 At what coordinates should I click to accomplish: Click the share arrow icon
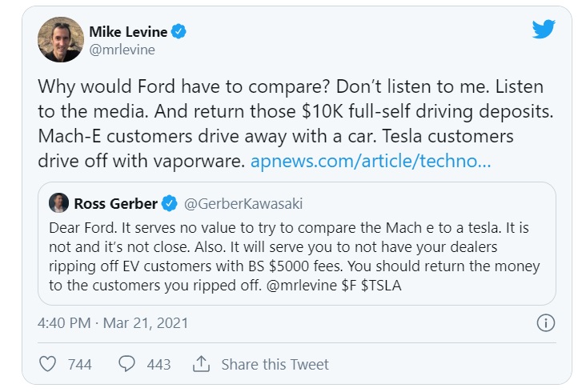coord(200,364)
